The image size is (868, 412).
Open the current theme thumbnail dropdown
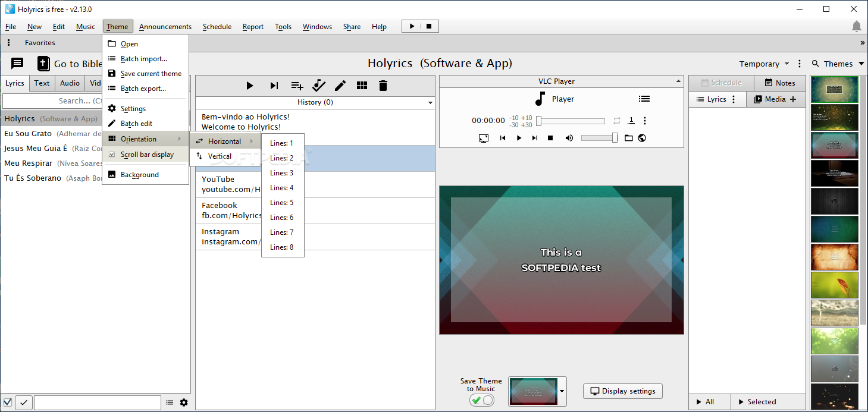pos(562,392)
